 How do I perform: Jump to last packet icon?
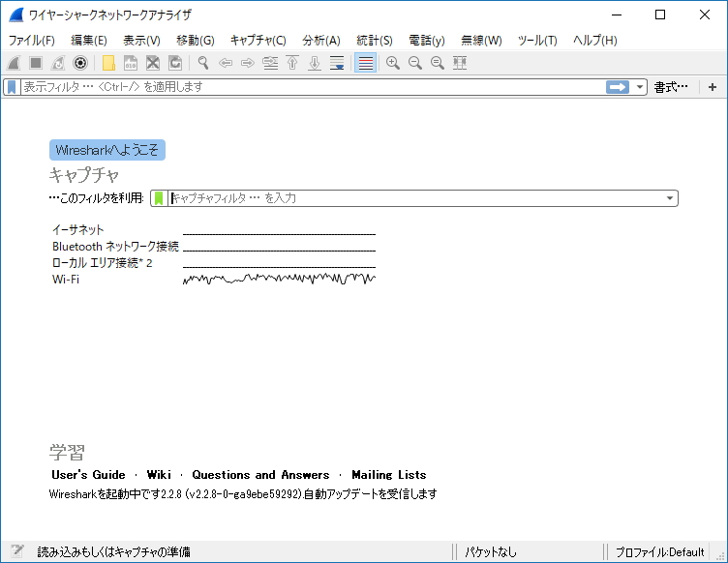click(315, 63)
